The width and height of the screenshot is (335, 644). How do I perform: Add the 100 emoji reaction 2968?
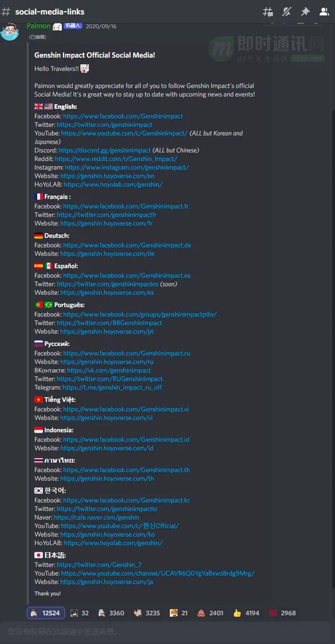coord(282,613)
